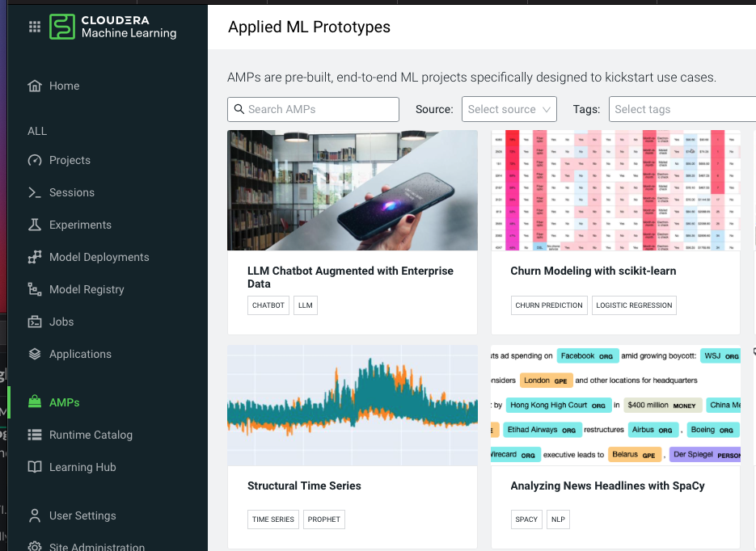Click the Jobs briefcase icon
Screen dimensions: 756x551
[34, 322]
